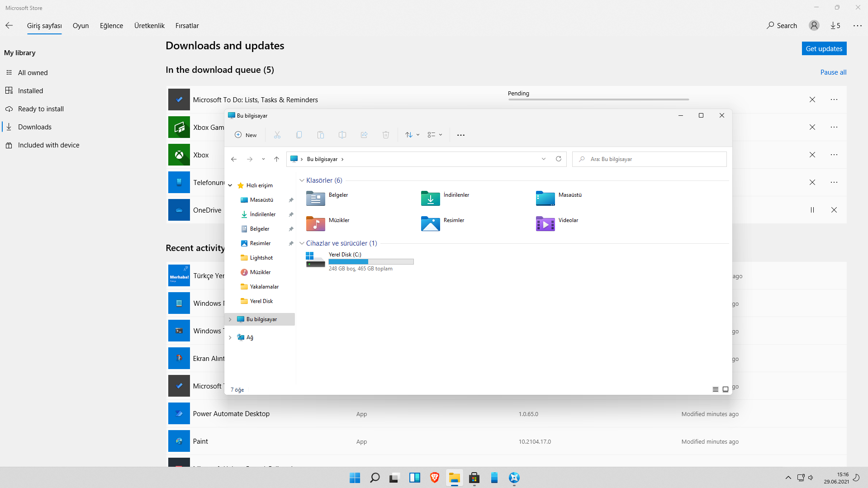Collapse the Klasörler (6) group
The image size is (868, 488).
302,180
